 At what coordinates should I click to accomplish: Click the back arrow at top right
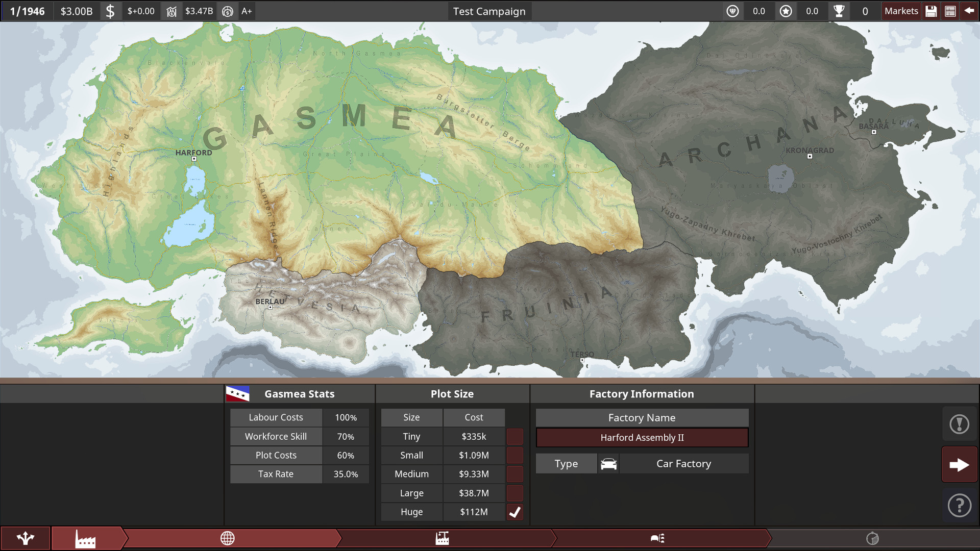click(969, 11)
